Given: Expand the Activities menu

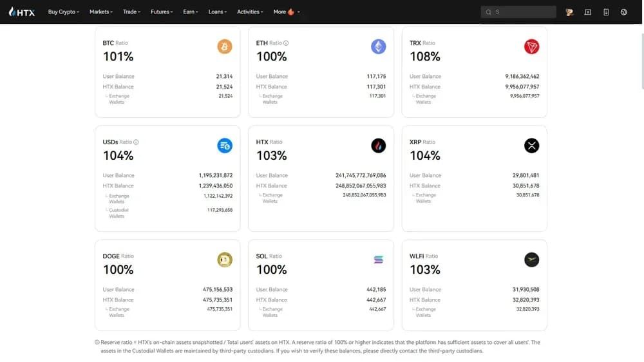Looking at the screenshot, I should click(250, 12).
